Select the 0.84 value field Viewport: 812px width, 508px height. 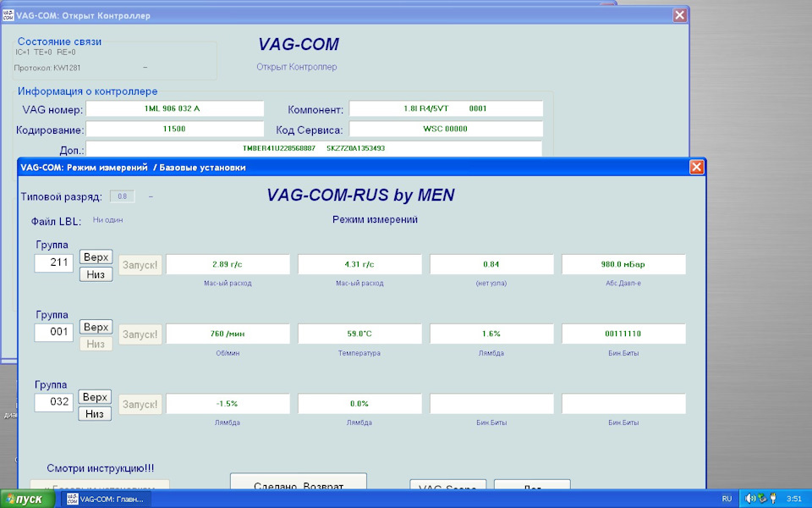coord(491,264)
